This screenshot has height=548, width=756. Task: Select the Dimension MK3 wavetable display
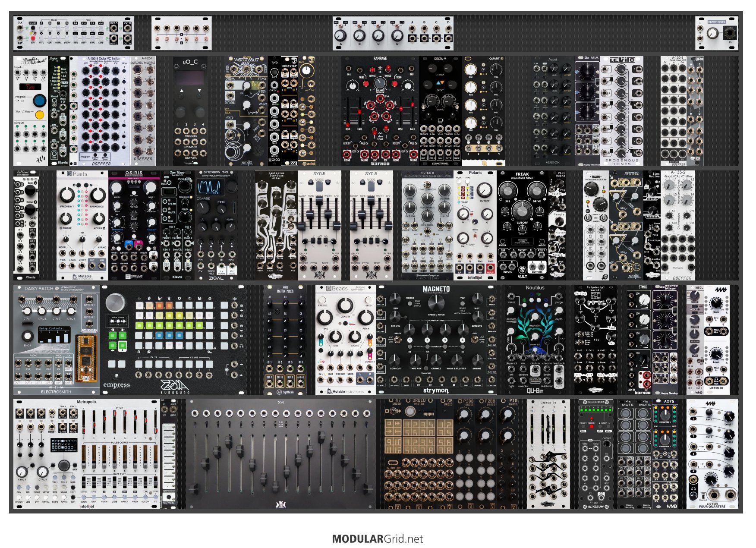point(209,187)
